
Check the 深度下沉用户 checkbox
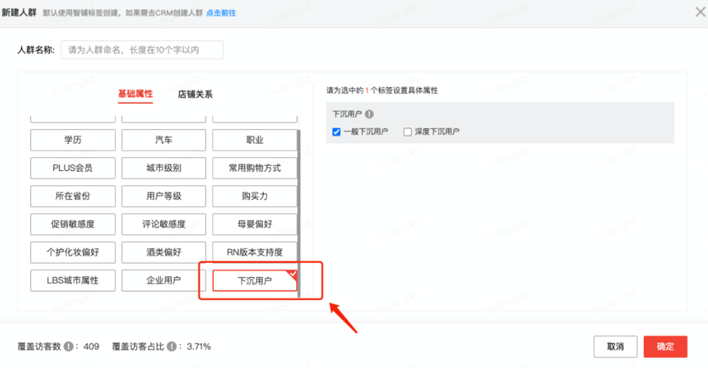coord(408,131)
